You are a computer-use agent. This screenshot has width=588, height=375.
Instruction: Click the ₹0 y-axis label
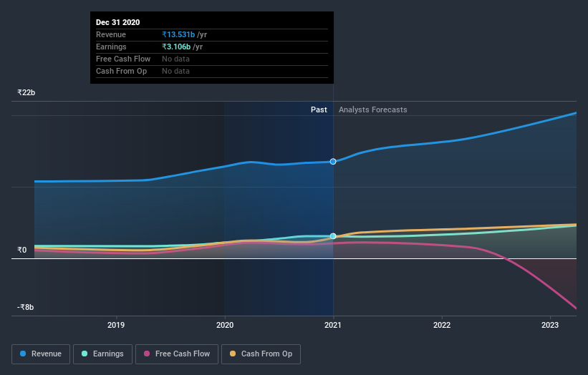[x=22, y=250]
